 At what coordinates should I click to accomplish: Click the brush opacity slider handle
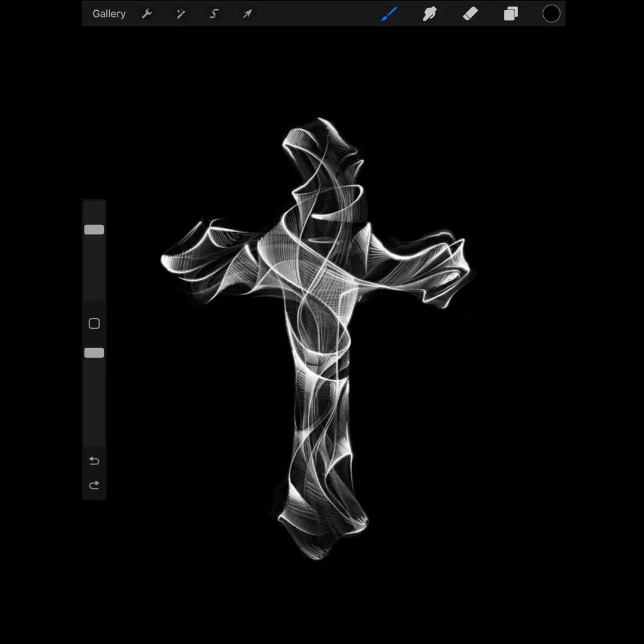click(94, 353)
